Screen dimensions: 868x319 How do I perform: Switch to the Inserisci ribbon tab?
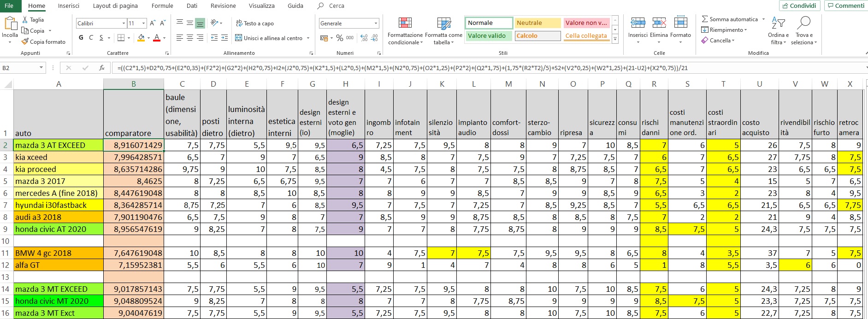click(x=69, y=6)
